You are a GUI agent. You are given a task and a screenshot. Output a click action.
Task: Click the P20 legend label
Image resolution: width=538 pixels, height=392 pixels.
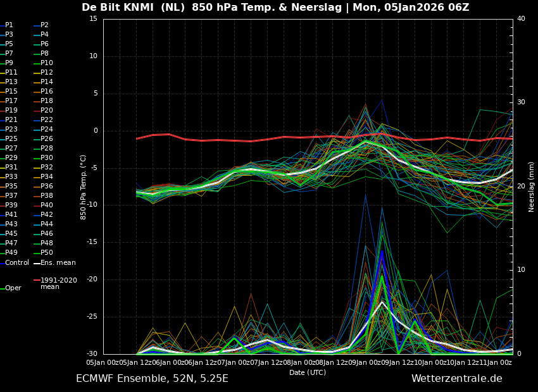pyautogui.click(x=47, y=111)
